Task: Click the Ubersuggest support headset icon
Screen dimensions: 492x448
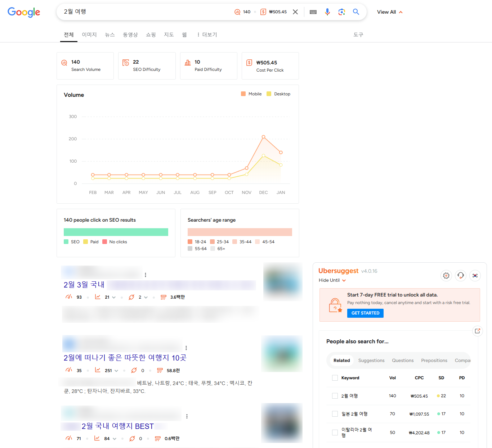Action: (x=461, y=276)
